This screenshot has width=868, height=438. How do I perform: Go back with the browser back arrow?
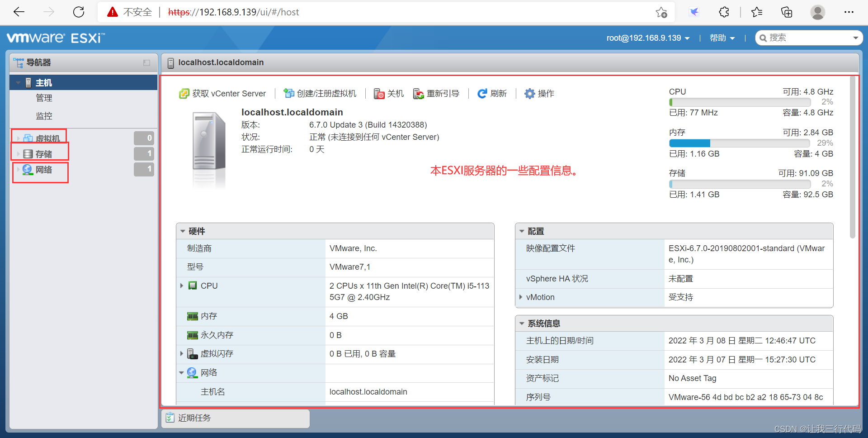19,12
